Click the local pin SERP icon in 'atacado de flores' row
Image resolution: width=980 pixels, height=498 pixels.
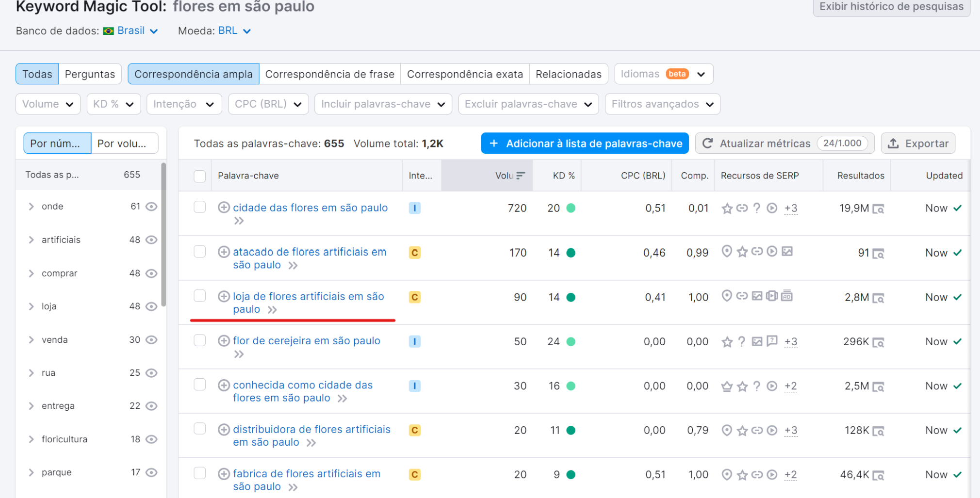727,251
